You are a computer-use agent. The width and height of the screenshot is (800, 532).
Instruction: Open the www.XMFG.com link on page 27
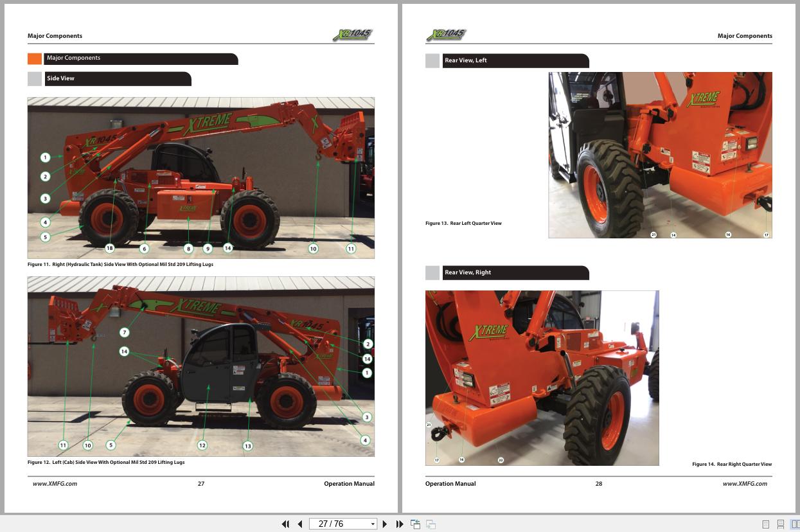[x=55, y=484]
